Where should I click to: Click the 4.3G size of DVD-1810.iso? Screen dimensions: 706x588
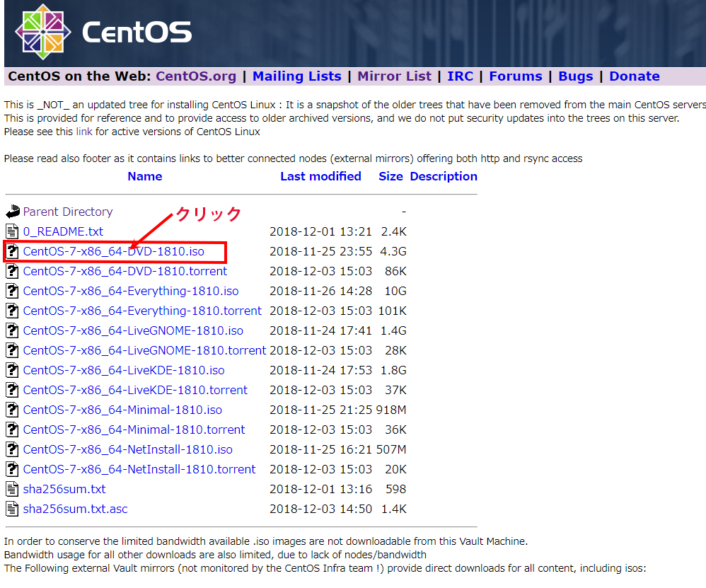[x=393, y=251]
